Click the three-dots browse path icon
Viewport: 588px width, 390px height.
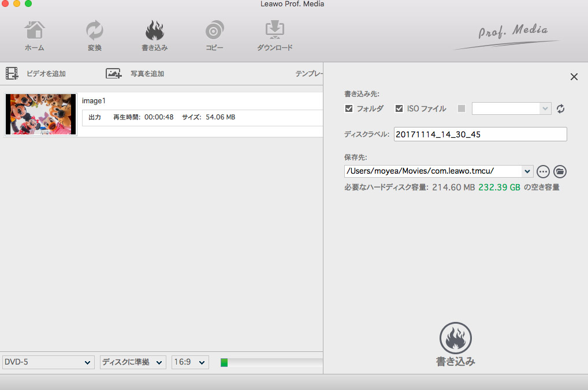[x=543, y=171]
